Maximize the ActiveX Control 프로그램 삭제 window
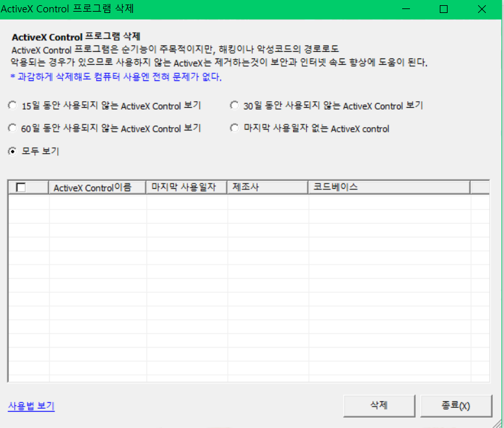The image size is (504, 428). (x=444, y=9)
